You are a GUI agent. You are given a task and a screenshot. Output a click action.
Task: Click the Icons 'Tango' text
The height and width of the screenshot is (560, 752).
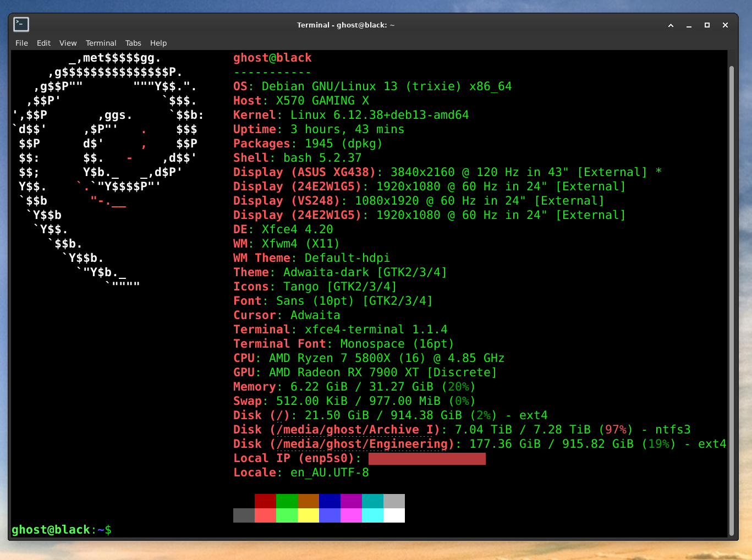pyautogui.click(x=301, y=287)
